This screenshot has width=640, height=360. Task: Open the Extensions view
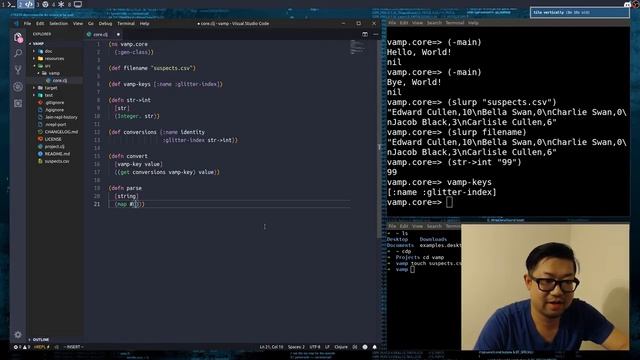[18, 103]
